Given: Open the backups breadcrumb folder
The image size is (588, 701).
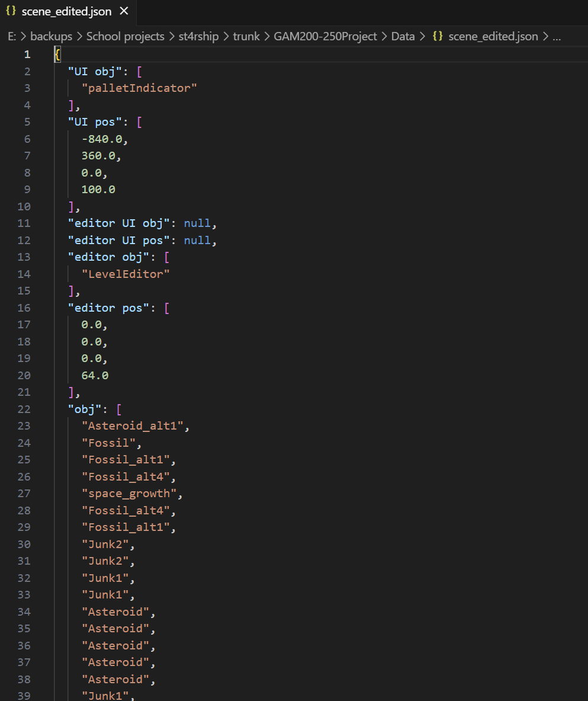Looking at the screenshot, I should 51,37.
